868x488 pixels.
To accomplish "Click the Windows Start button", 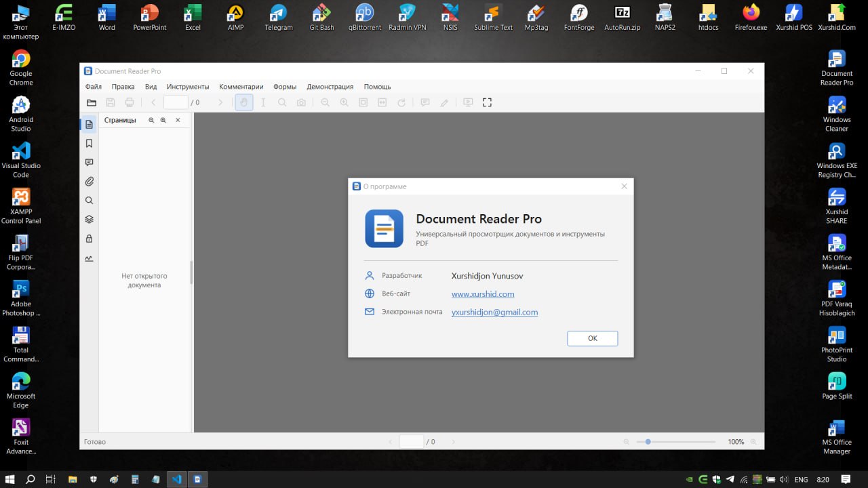I will point(10,479).
